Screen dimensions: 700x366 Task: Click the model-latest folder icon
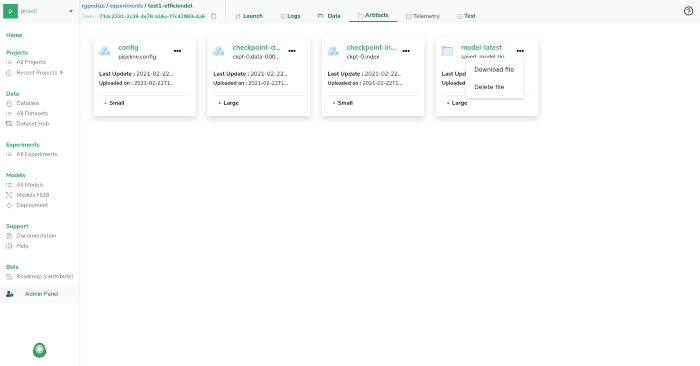tap(447, 51)
